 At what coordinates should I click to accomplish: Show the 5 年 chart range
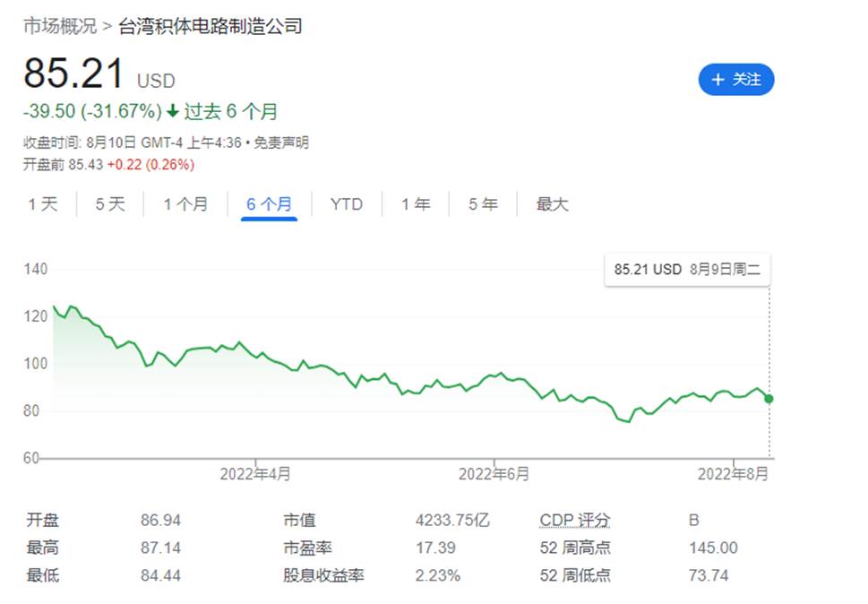[x=484, y=204]
